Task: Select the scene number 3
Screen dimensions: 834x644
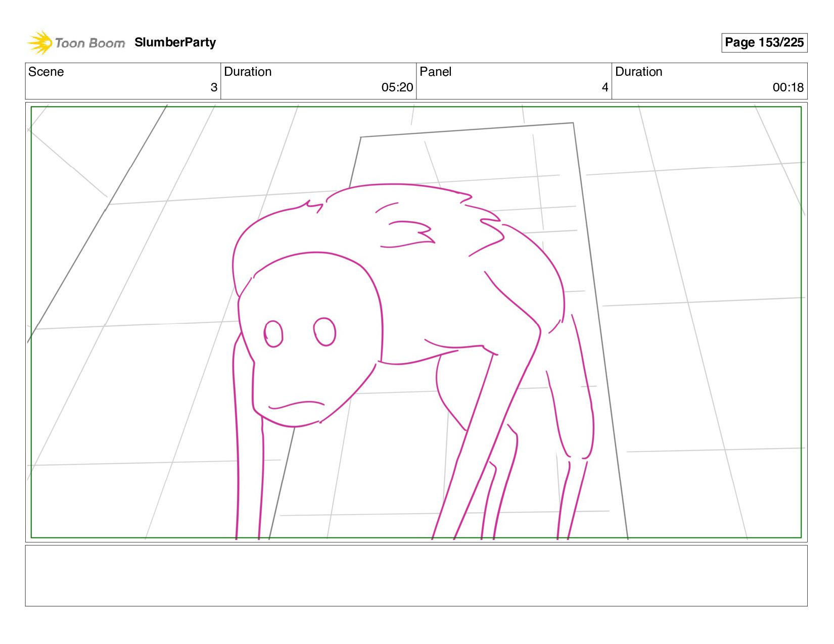Action: click(214, 87)
